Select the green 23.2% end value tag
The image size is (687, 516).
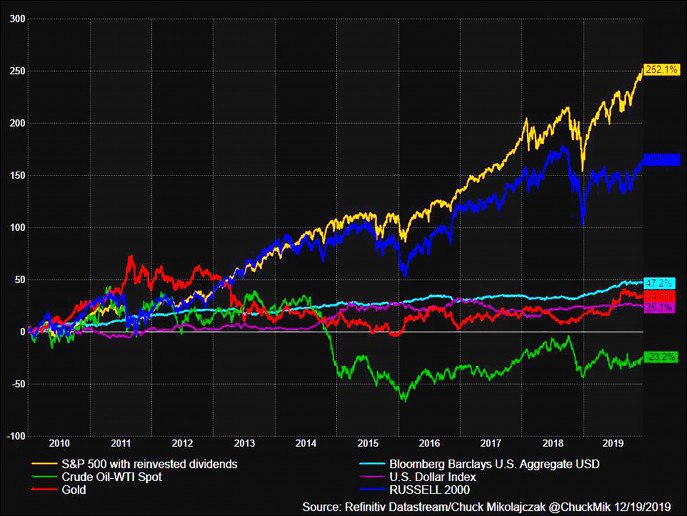[x=659, y=356]
